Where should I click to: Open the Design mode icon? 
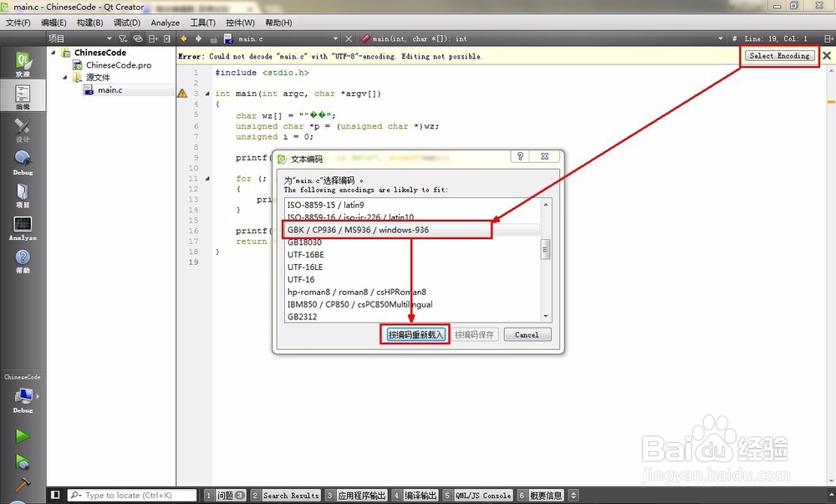coord(23,130)
